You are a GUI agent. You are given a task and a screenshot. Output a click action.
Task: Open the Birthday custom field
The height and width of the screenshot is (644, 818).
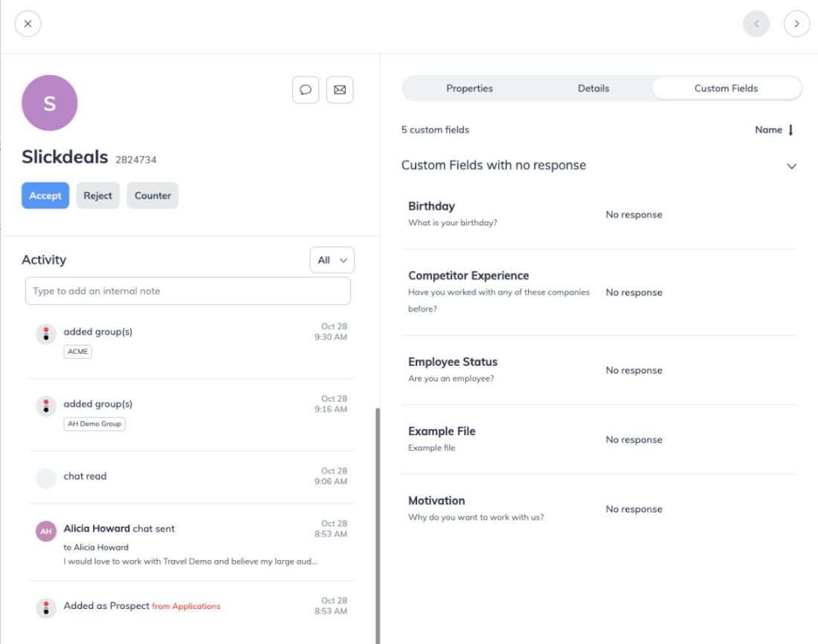599,214
